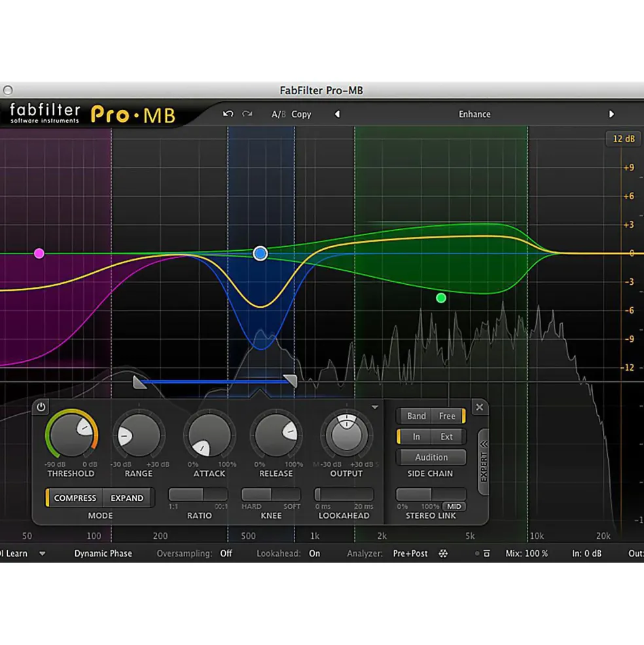Close the band controls panel
Image resolution: width=644 pixels, height=645 pixels.
480,407
